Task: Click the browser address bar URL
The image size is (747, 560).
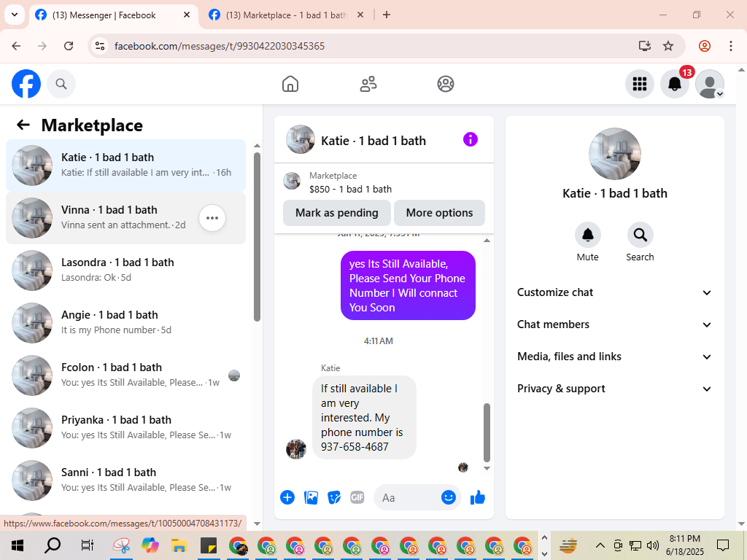Action: click(x=220, y=46)
